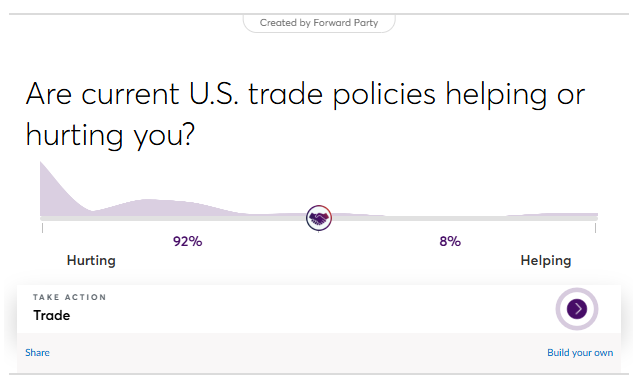
Task: Open the Build your own link
Action: click(580, 353)
